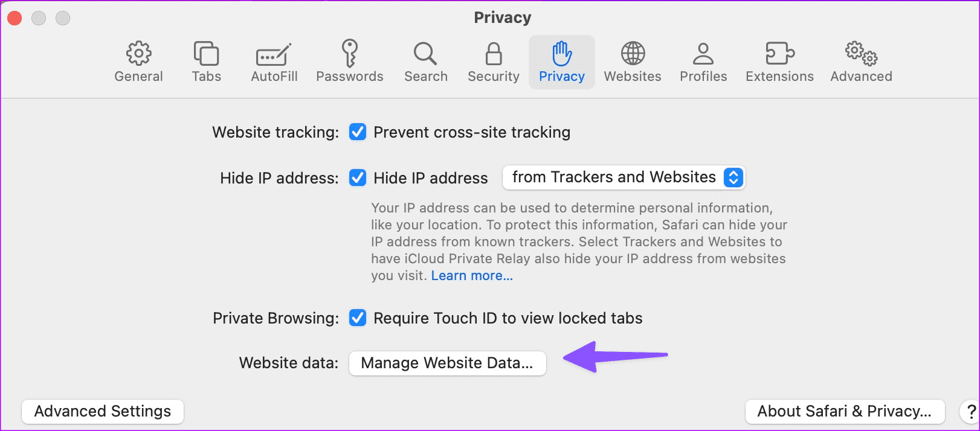Viewport: 980px width, 431px height.
Task: Switch to the Security tab
Action: pos(493,60)
